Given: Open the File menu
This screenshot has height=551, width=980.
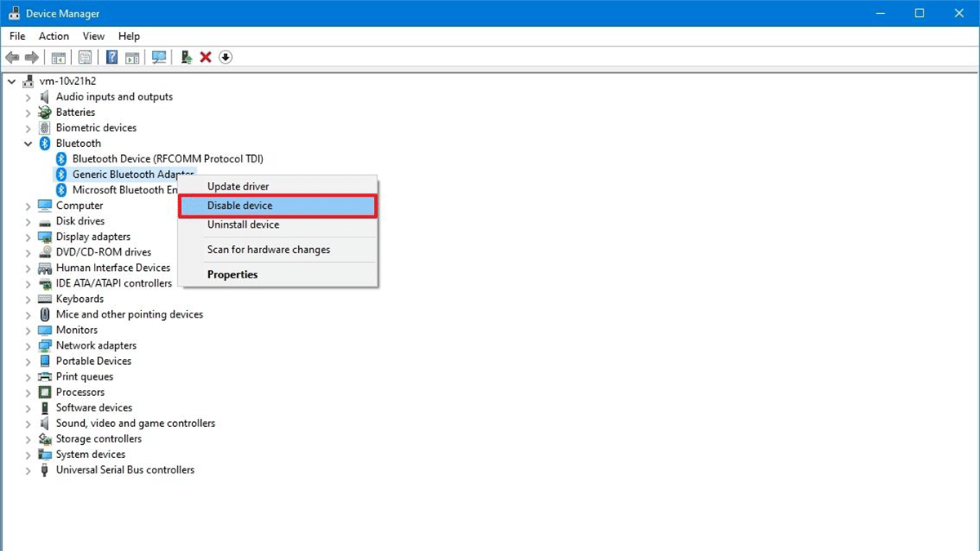Looking at the screenshot, I should click(x=17, y=36).
